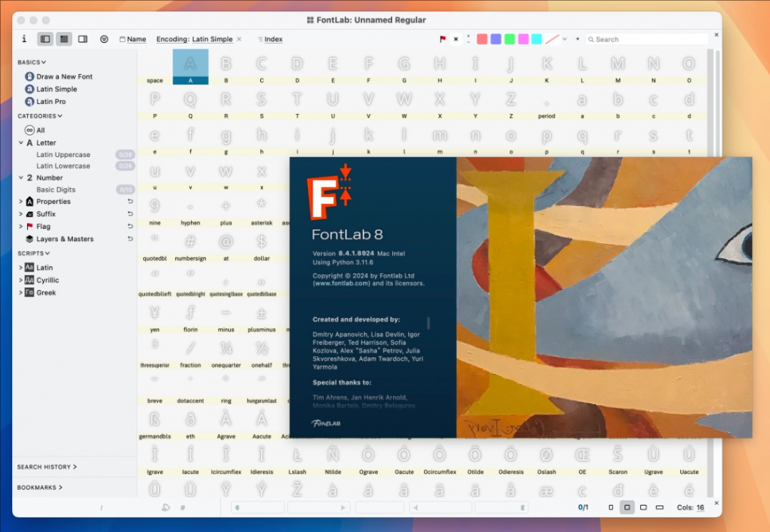Image resolution: width=770 pixels, height=532 pixels.
Task: Click the clear flag X button
Action: point(456,39)
